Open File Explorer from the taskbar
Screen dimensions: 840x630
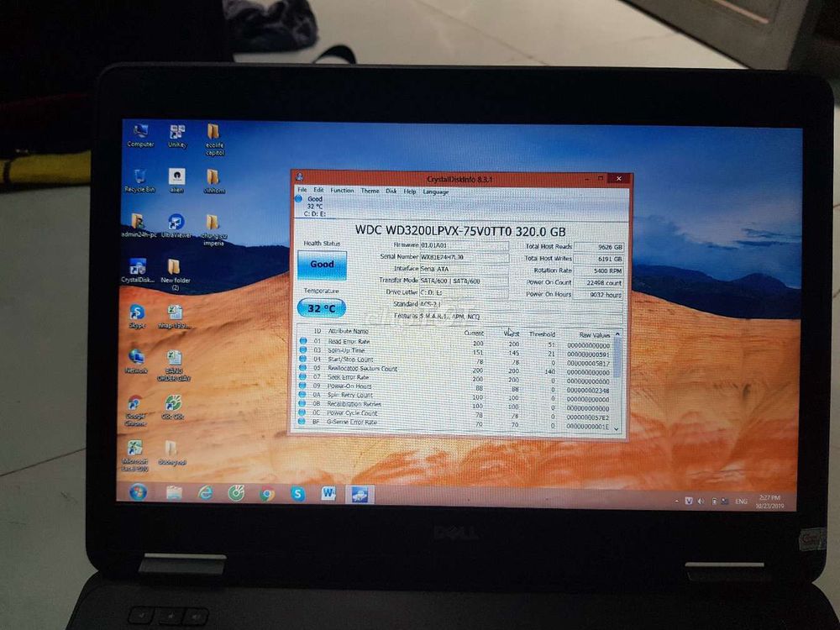coord(174,493)
